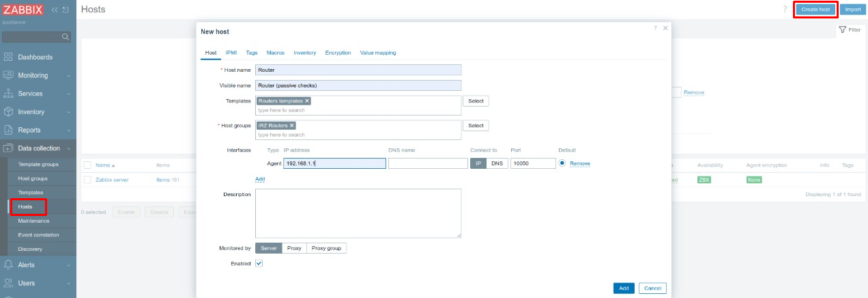Switch to the Tags tab

click(252, 53)
